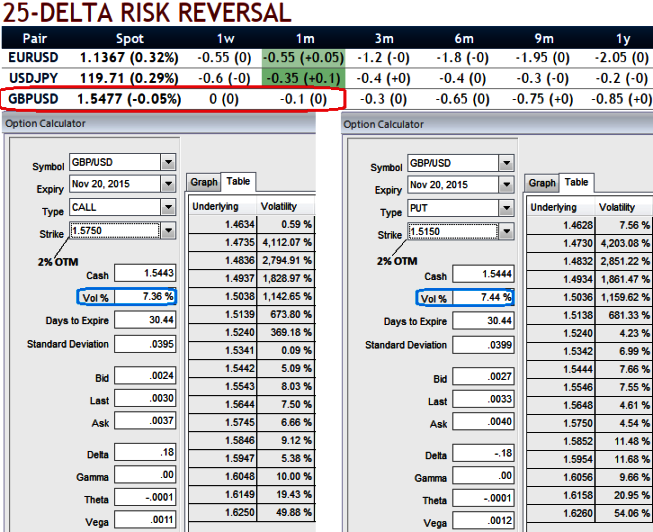
Task: Click Vega field showing .0012
Action: 483,520
